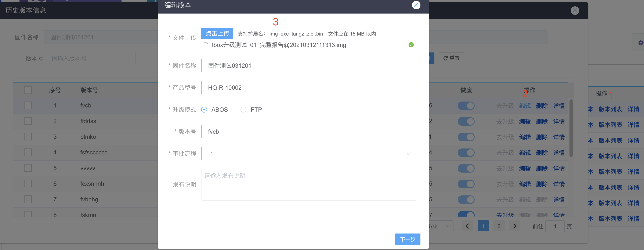Tick checkbox for row fvbnhg

(28, 199)
